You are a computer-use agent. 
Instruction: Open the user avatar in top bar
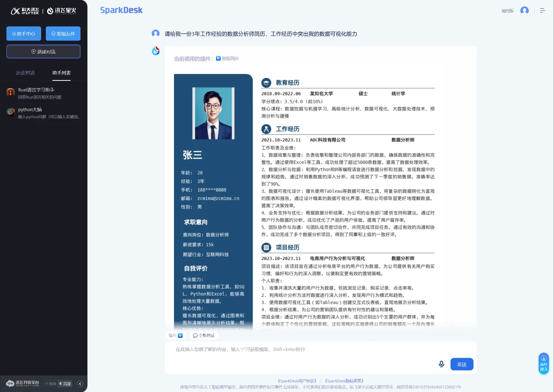click(x=525, y=10)
